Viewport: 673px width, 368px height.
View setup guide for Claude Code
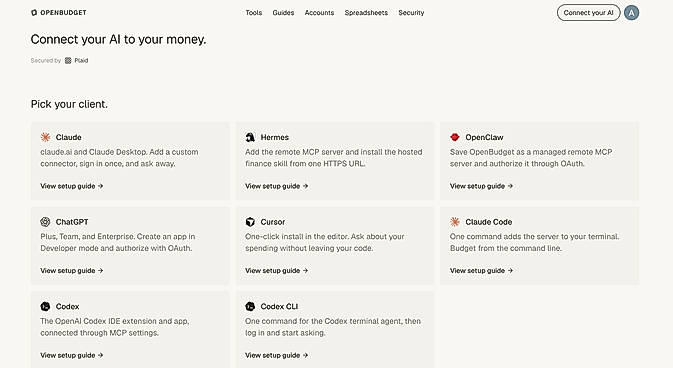coord(481,271)
